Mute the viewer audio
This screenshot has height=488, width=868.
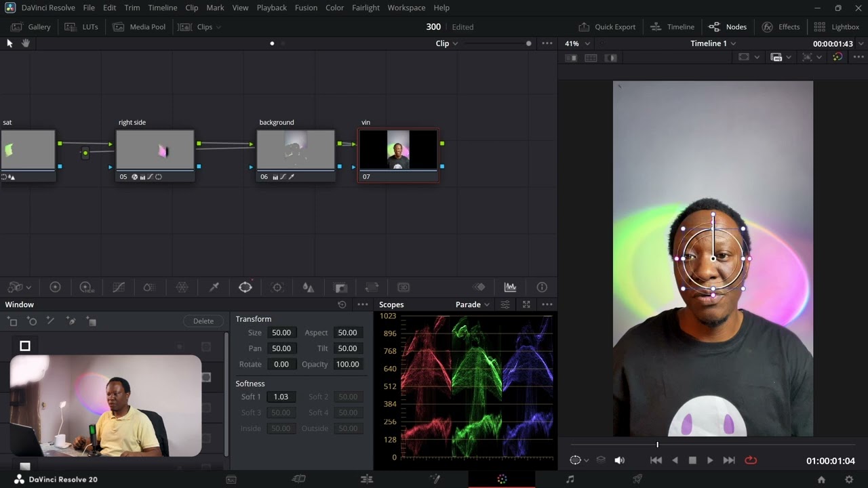tap(619, 460)
